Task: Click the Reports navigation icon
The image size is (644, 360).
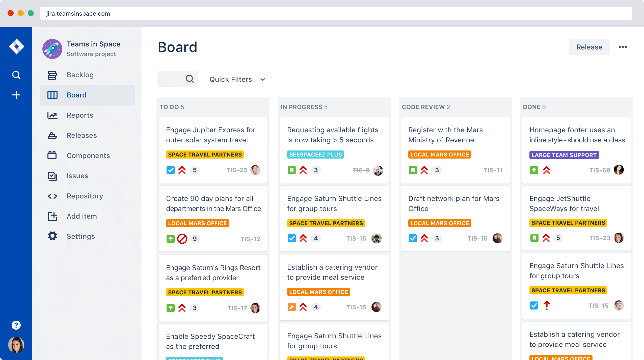Action: (x=52, y=115)
